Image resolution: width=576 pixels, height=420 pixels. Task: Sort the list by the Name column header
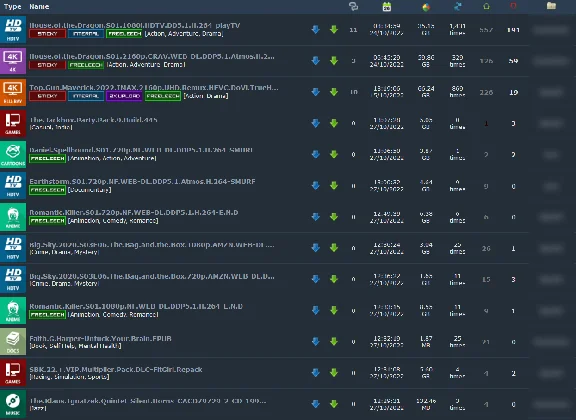coord(39,7)
